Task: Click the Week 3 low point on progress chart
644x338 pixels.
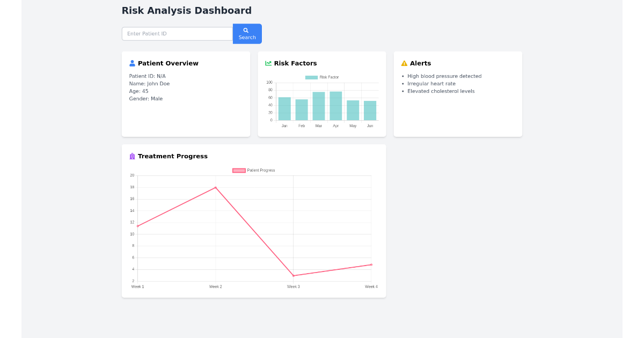Action: coord(293,275)
